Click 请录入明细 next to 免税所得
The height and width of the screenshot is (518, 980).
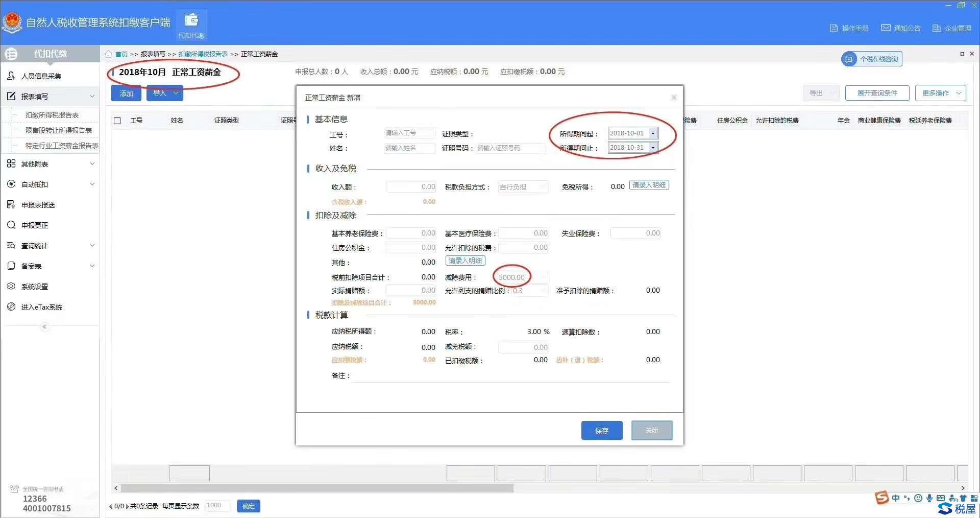[x=649, y=185]
